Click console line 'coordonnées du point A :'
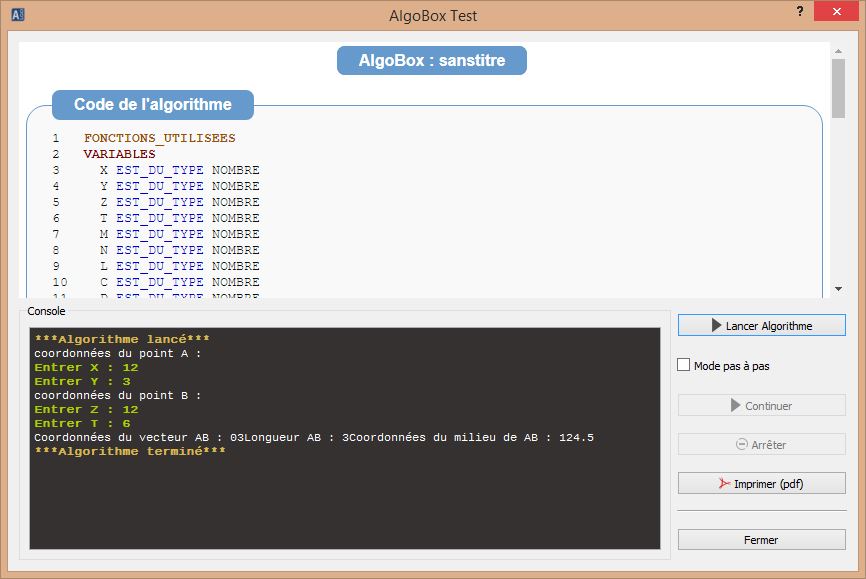 [118, 354]
